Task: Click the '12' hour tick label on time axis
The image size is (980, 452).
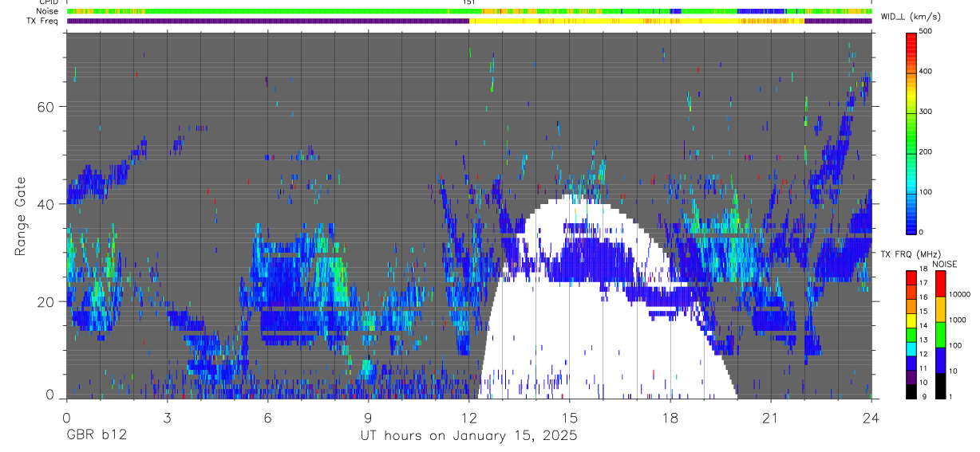Action: tap(468, 417)
